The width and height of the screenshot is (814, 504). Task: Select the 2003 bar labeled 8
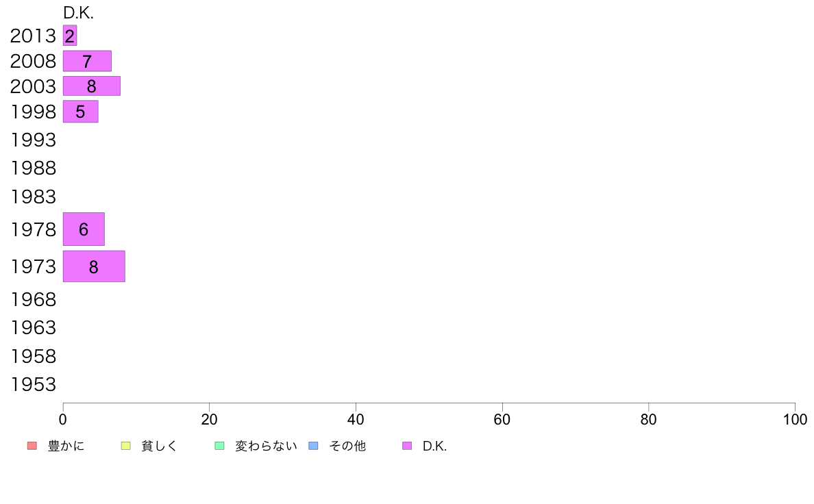coord(92,86)
